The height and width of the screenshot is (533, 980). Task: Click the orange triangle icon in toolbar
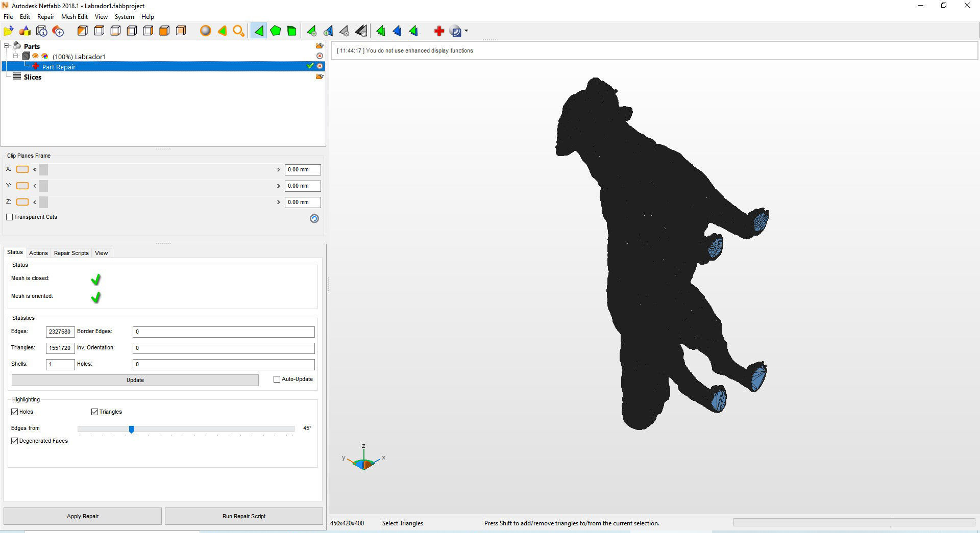click(222, 31)
